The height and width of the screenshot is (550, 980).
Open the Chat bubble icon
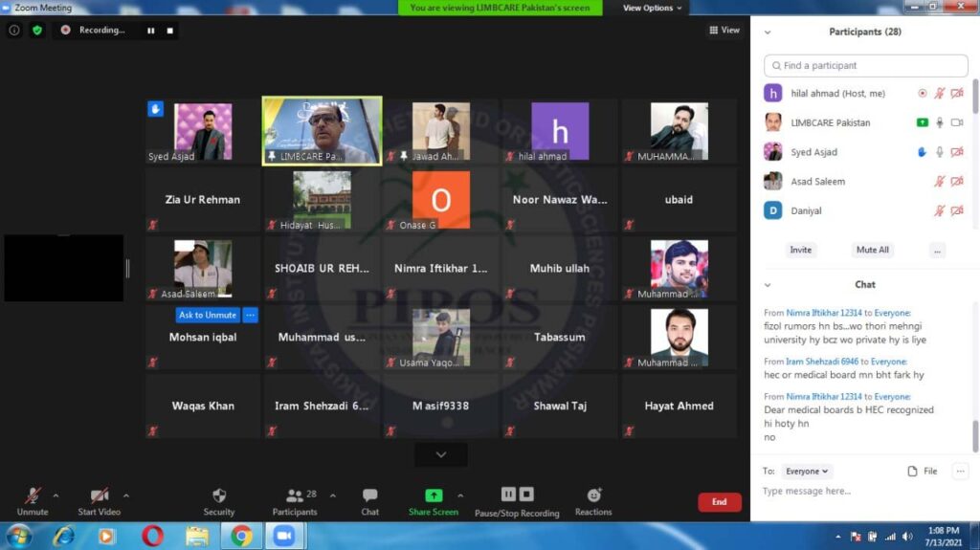click(369, 495)
